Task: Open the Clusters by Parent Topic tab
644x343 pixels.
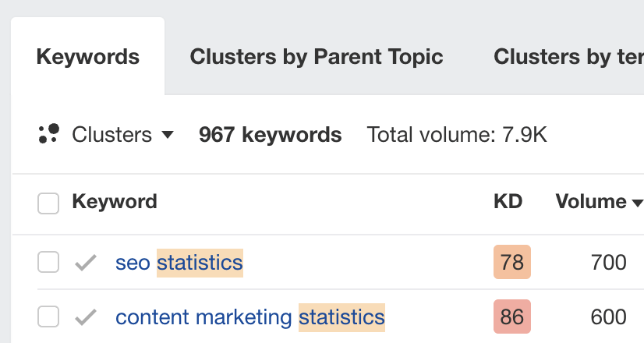Action: [x=317, y=57]
